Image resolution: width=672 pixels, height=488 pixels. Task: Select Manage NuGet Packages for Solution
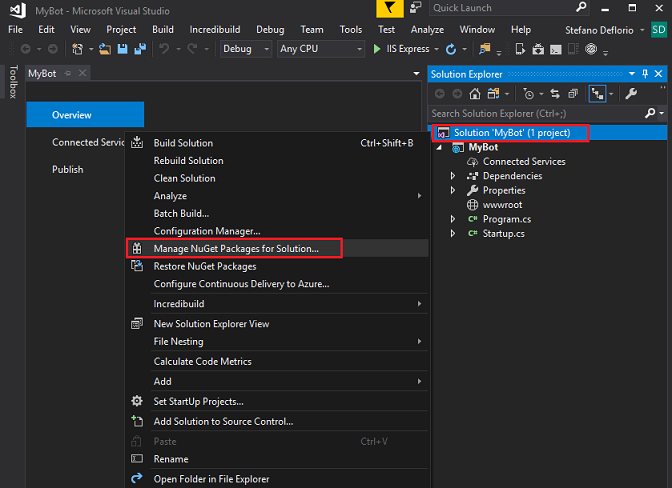coord(235,248)
